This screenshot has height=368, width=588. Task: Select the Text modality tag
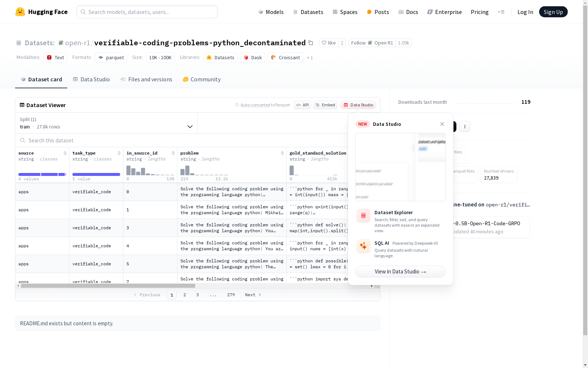tap(55, 57)
